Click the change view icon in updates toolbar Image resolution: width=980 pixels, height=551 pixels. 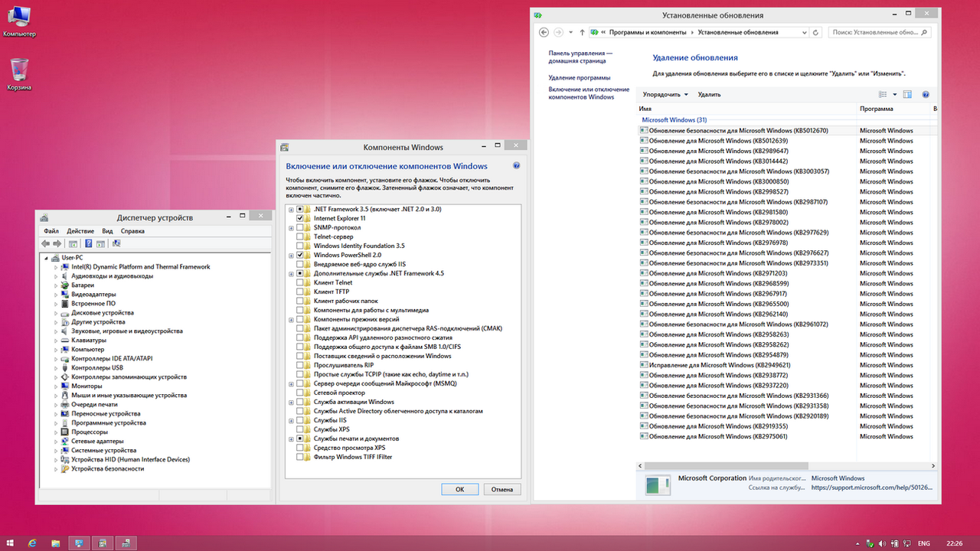tap(882, 94)
